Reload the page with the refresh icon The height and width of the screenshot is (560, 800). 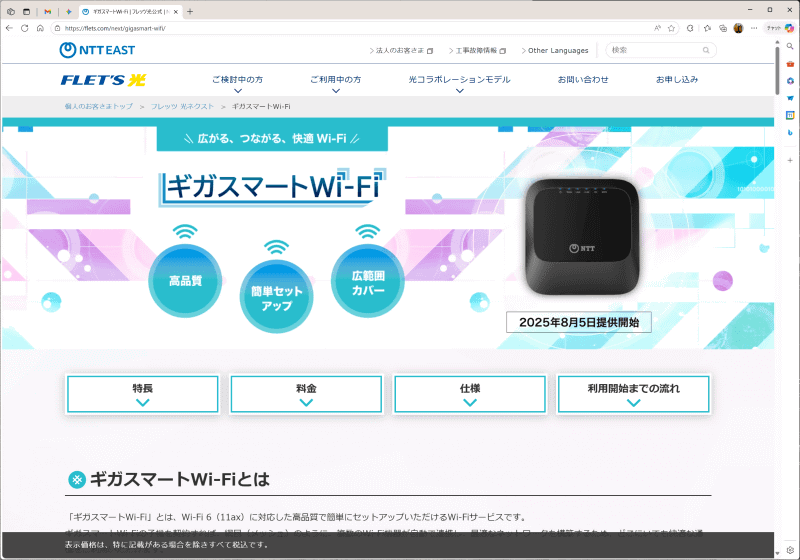(x=24, y=28)
